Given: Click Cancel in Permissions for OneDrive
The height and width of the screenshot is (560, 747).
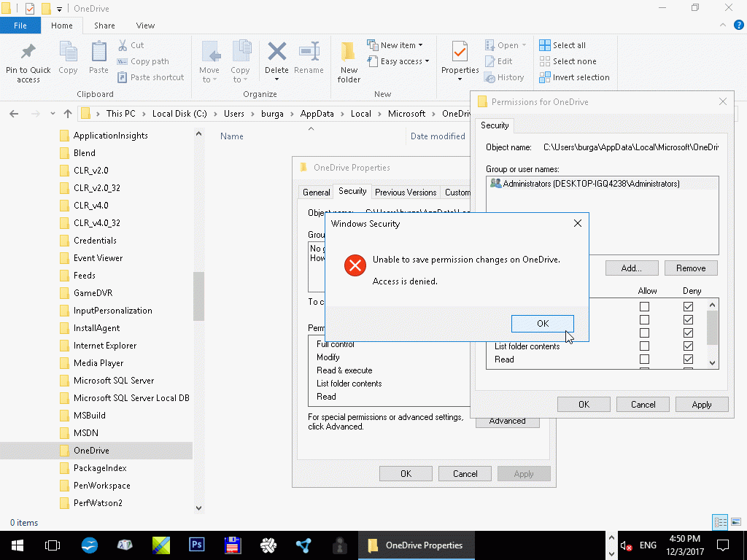Looking at the screenshot, I should pos(643,404).
